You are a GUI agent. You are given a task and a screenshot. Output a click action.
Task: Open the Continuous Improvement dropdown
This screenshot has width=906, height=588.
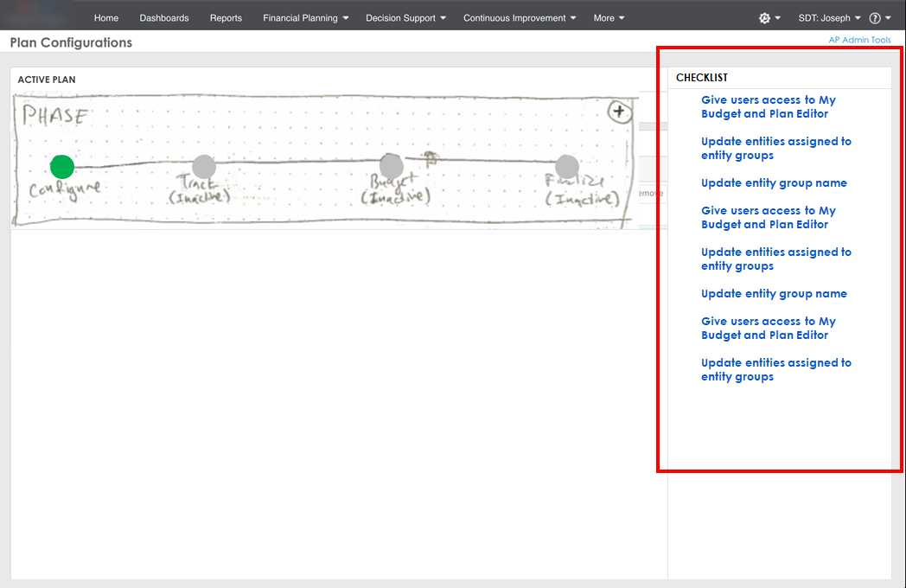[520, 18]
